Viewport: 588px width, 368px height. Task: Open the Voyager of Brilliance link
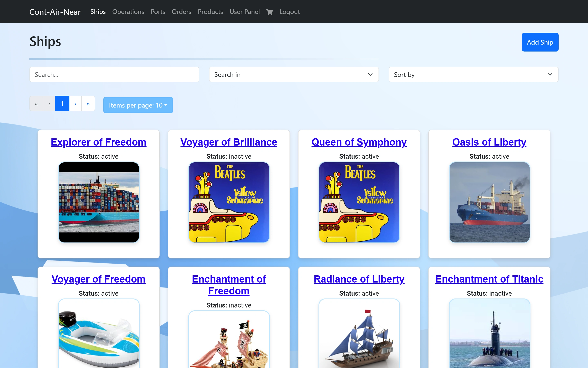pos(229,142)
